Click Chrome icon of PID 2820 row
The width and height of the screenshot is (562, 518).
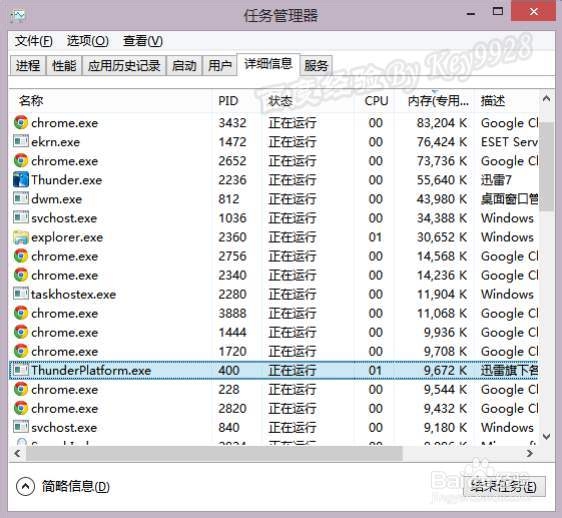21,408
